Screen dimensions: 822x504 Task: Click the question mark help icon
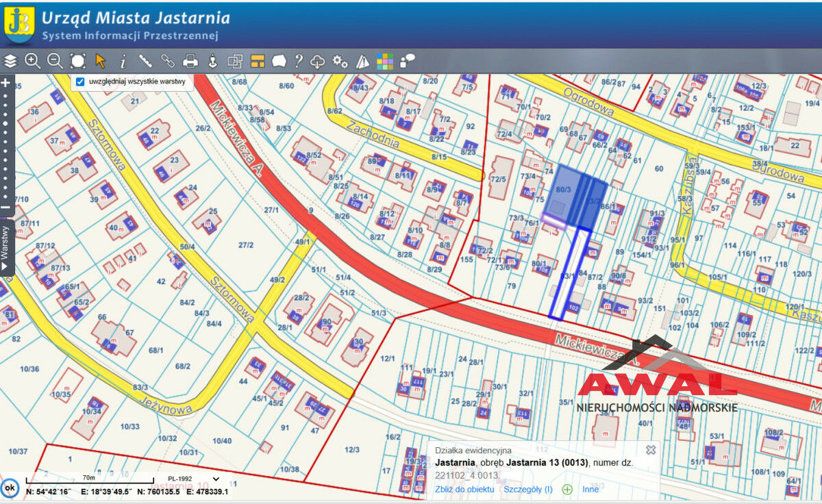coord(299,61)
